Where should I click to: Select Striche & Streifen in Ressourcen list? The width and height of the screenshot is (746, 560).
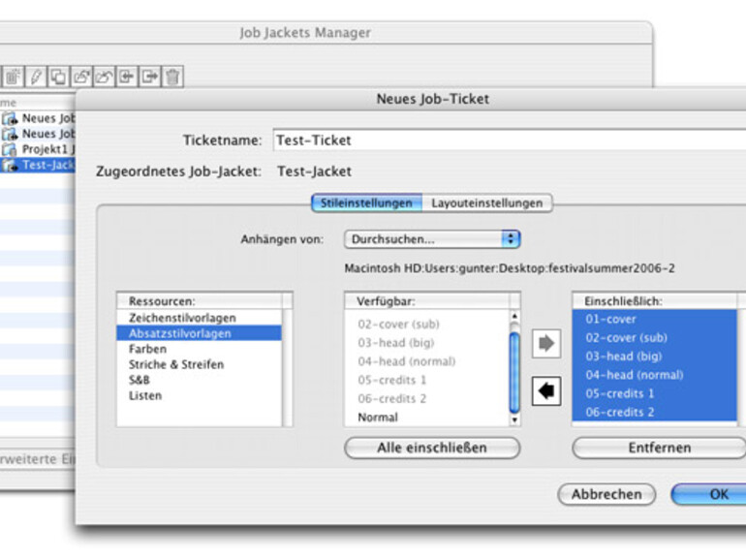point(200,364)
